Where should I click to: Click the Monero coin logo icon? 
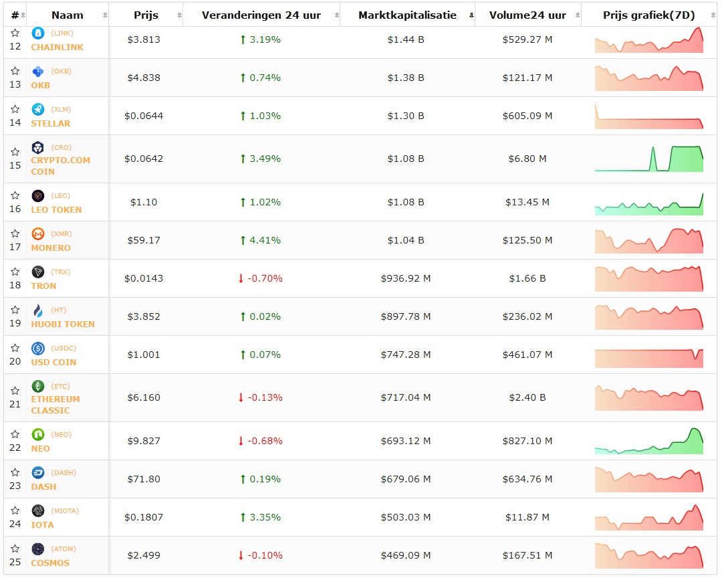(x=37, y=234)
